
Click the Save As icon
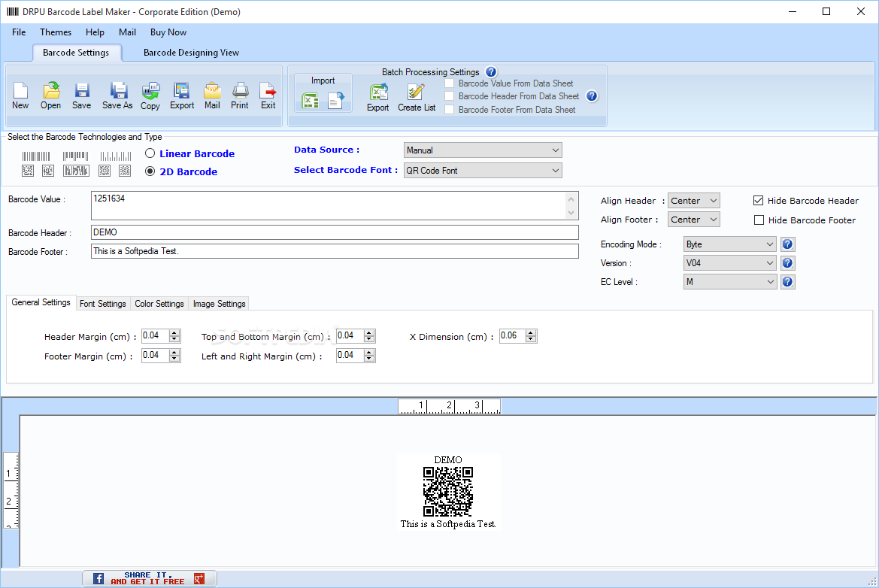tap(118, 95)
